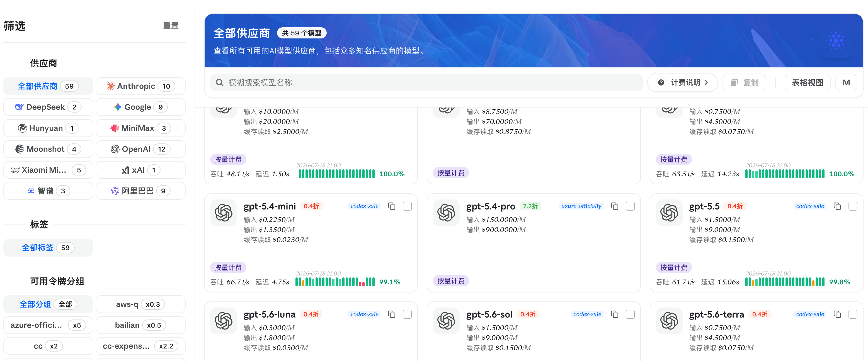Click the 按量计费 tag on gpt-5.5 card
Image resolution: width=868 pixels, height=361 pixels.
[x=673, y=268]
